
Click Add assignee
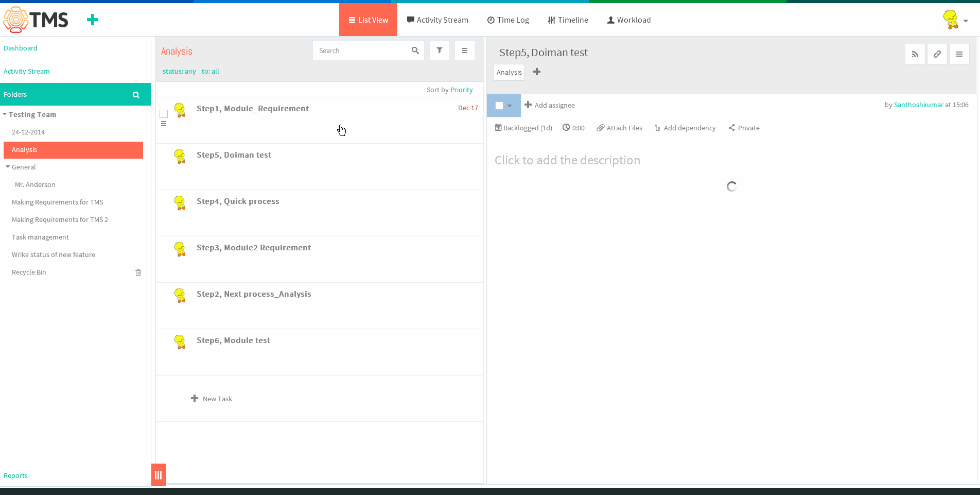click(550, 105)
